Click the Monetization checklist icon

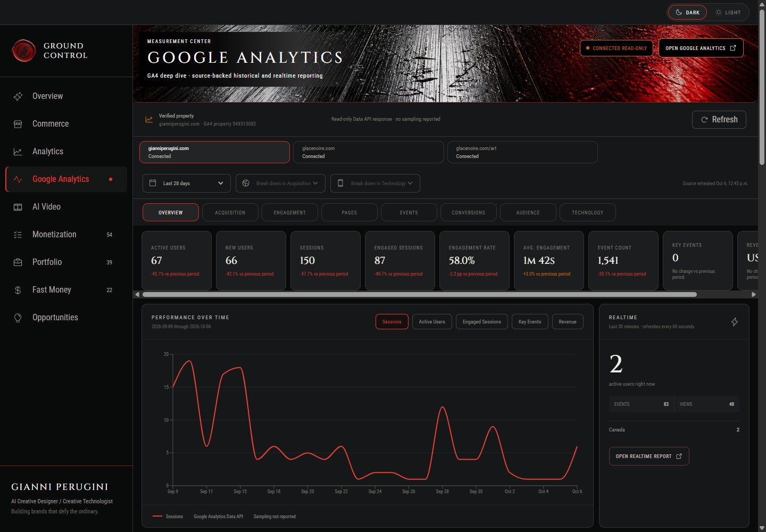pos(18,235)
